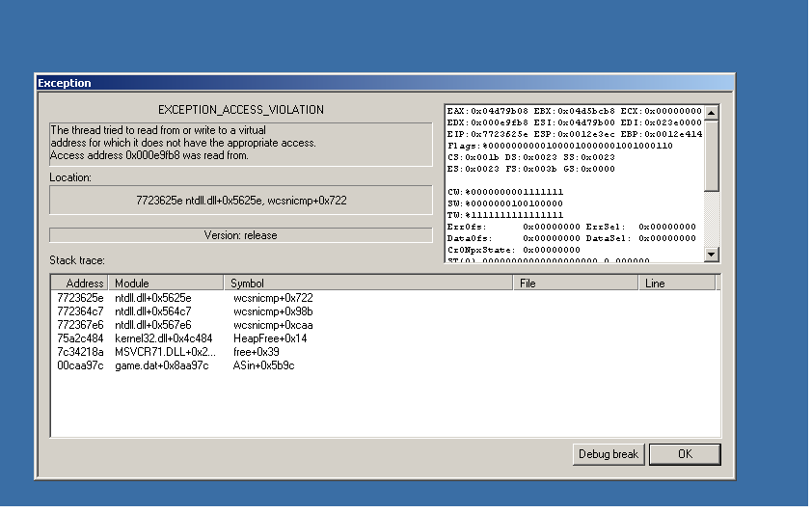
Task: Select stack row address 7723625e
Action: pos(80,298)
